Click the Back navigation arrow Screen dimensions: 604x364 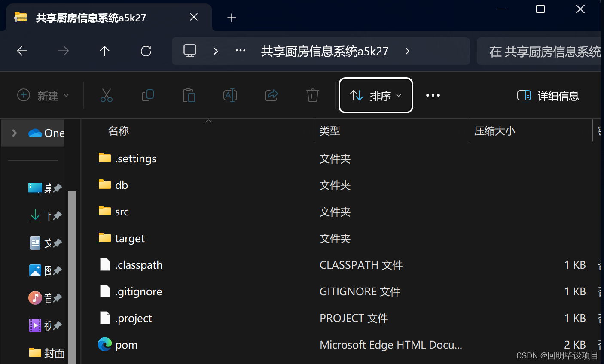tap(22, 51)
